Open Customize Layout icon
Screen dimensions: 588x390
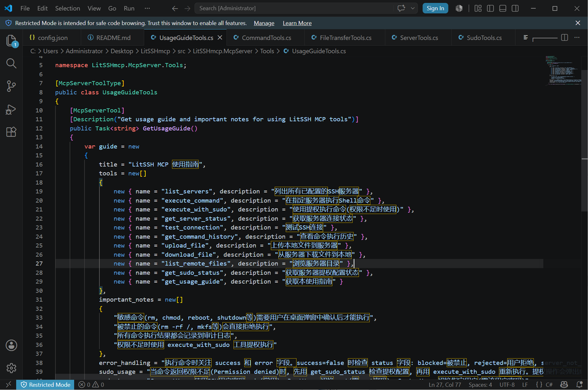tap(478, 8)
